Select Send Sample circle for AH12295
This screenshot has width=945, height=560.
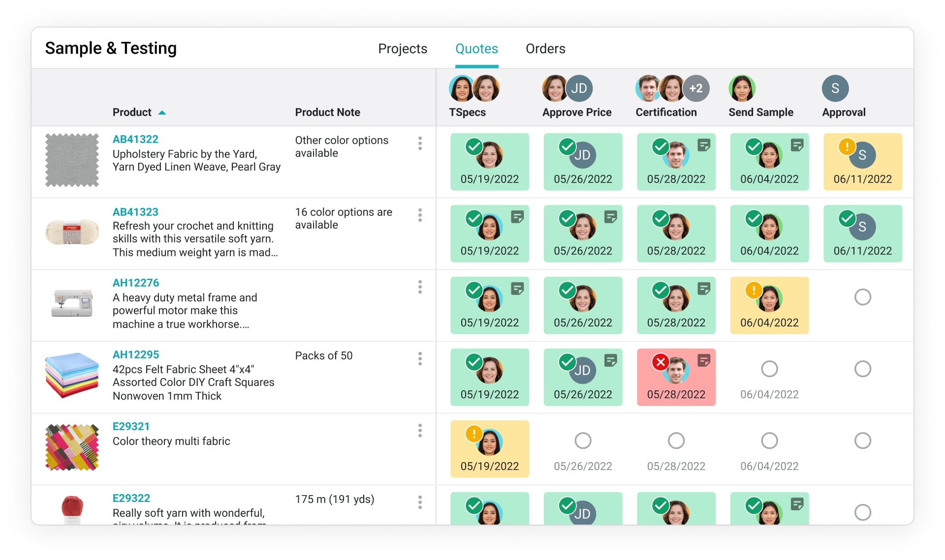pyautogui.click(x=769, y=369)
